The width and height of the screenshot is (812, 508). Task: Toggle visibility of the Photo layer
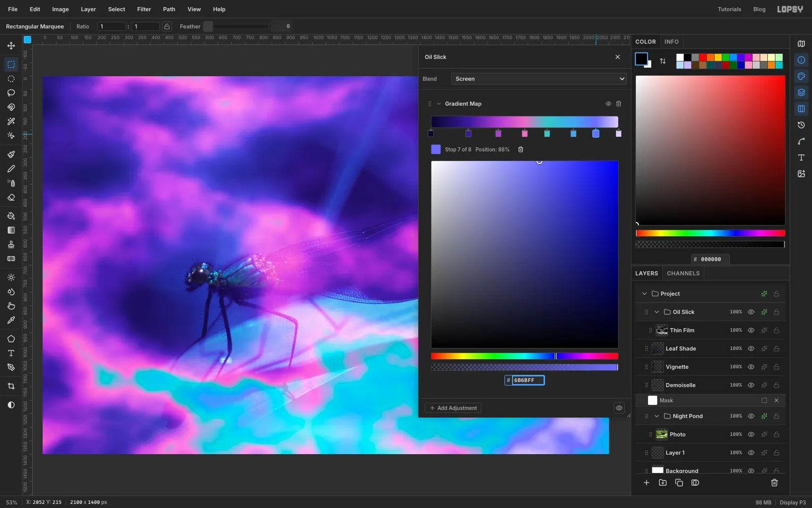click(751, 434)
